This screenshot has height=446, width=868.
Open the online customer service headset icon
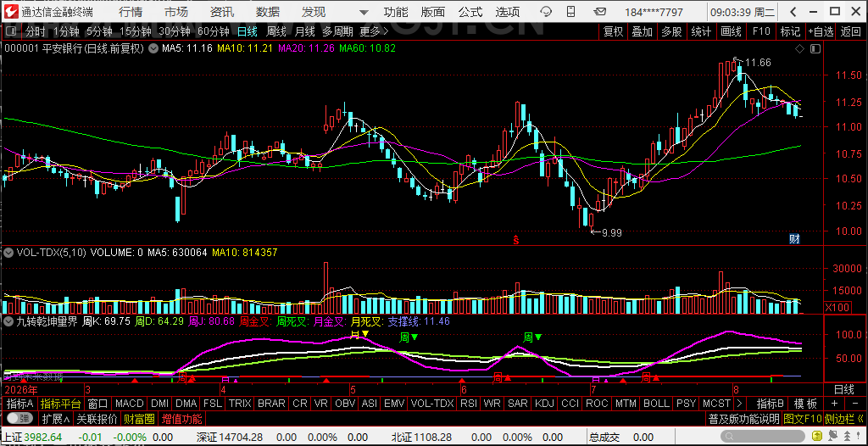coord(546,12)
